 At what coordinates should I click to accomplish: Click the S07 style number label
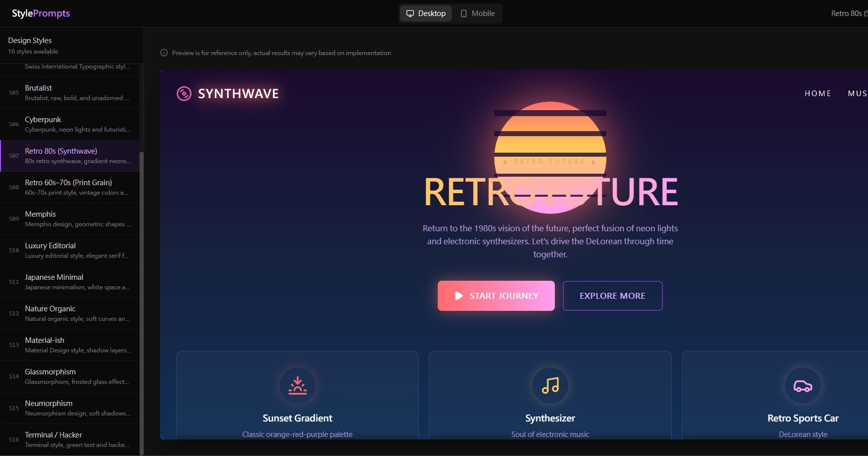click(14, 156)
